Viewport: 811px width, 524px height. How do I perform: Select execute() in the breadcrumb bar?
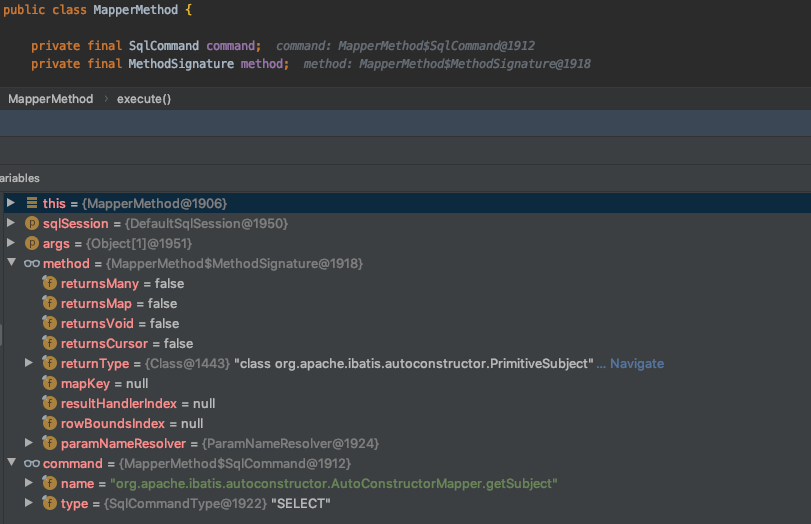144,99
